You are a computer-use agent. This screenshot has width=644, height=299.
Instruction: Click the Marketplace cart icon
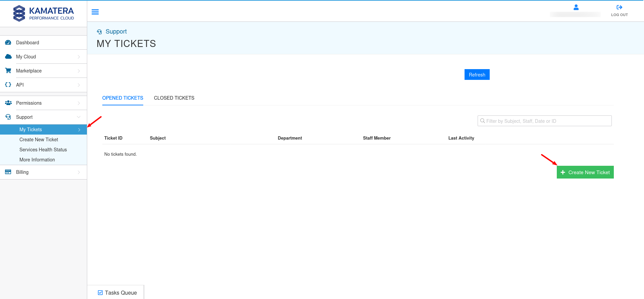pyautogui.click(x=8, y=71)
